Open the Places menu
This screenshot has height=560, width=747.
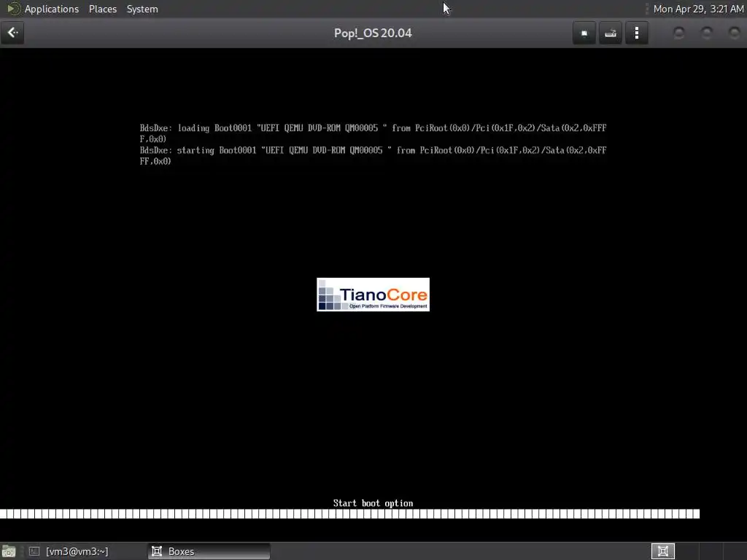[x=102, y=9]
